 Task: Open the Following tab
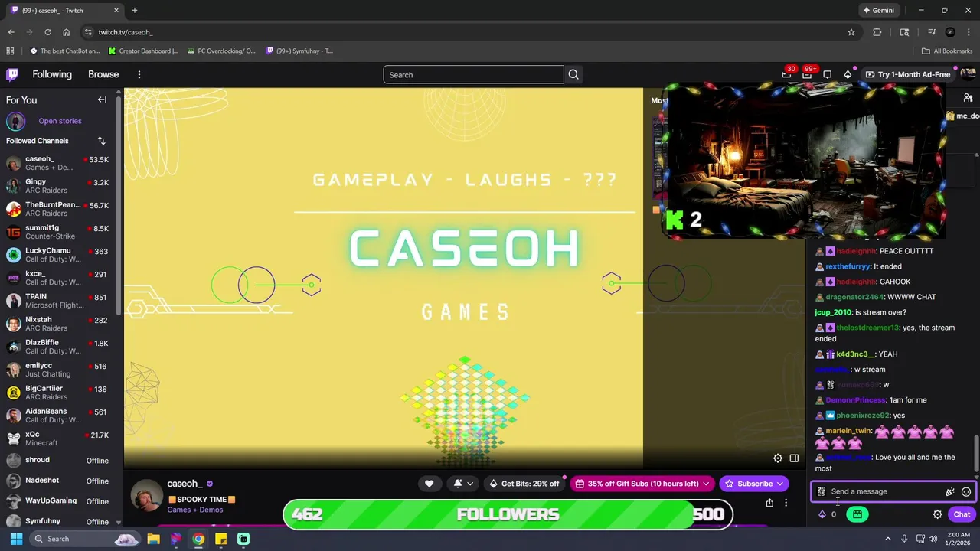click(52, 74)
